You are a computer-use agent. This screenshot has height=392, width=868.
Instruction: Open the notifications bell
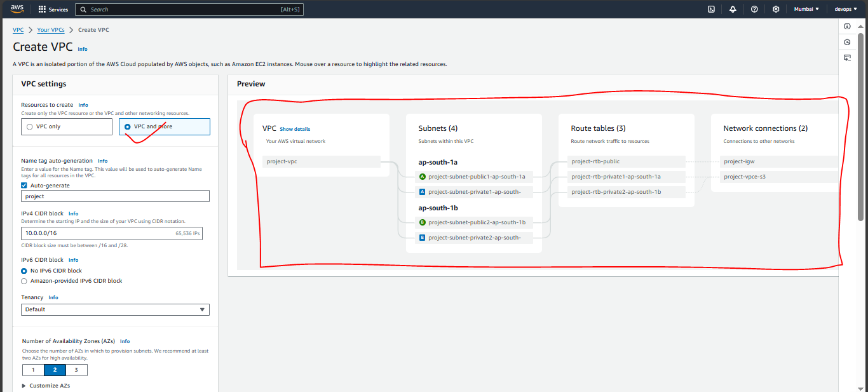point(733,10)
